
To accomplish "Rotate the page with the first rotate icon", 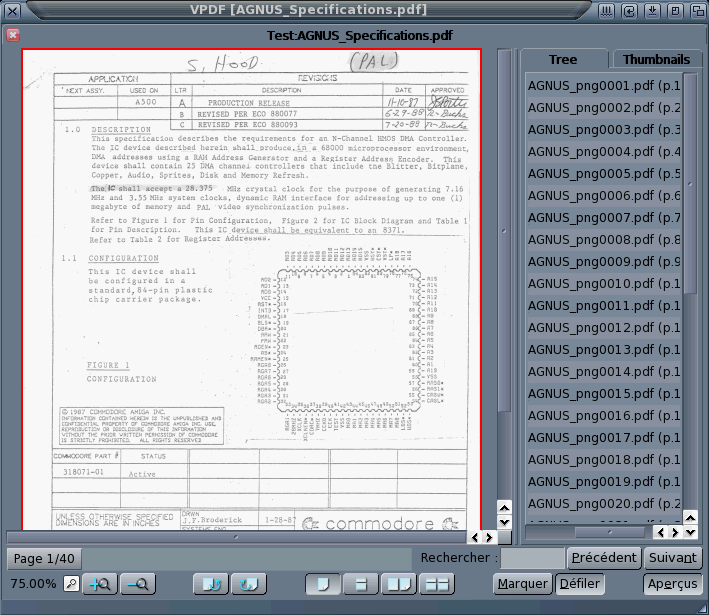I will [211, 584].
